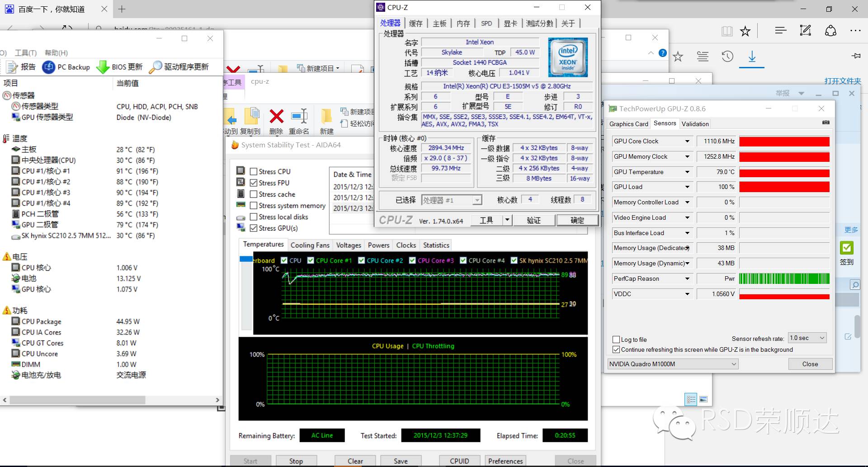
Task: Click the Clear button in Stability Test
Action: click(355, 461)
